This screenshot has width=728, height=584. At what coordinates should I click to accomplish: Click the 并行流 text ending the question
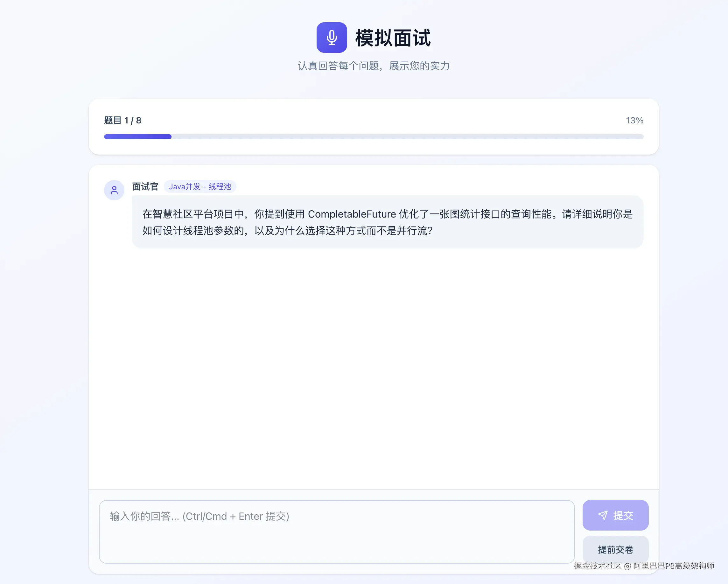coord(412,231)
